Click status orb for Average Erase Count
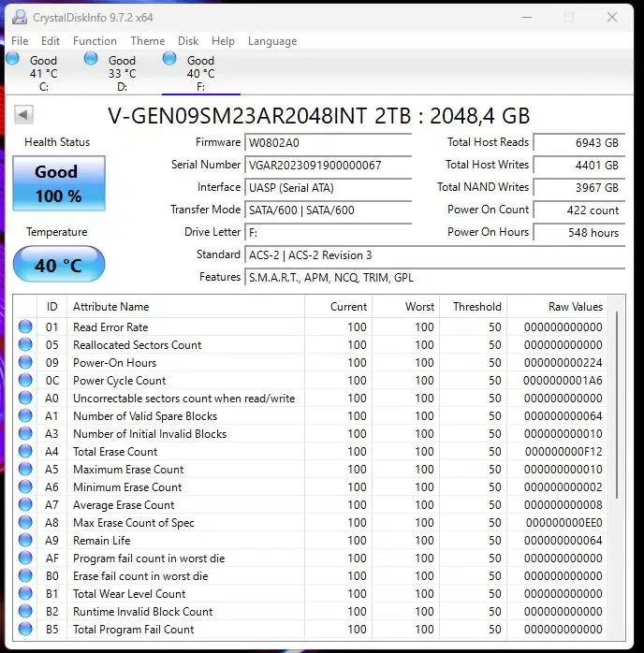Viewport: 644px width, 653px height. coord(25,504)
